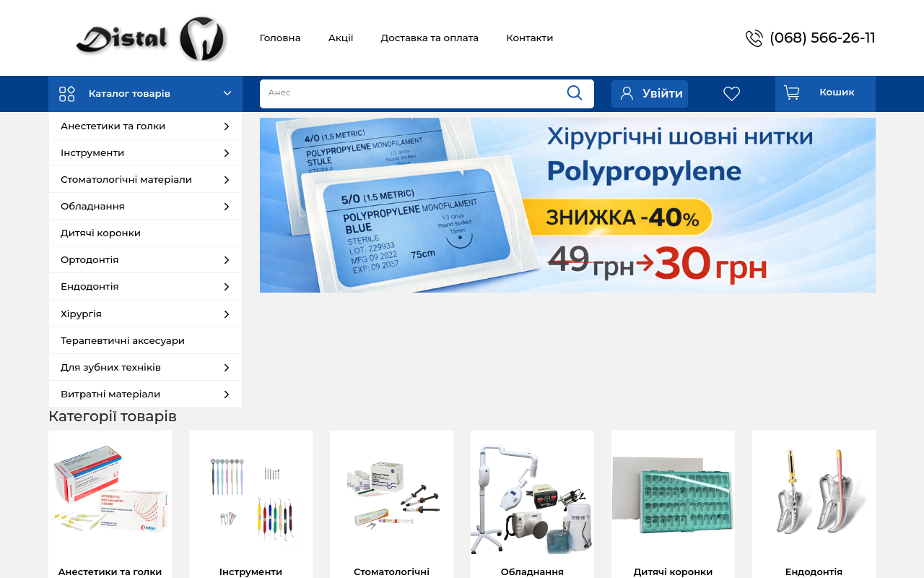Viewport: 924px width, 578px height.
Task: Click the Distal tooth logo
Action: 151,38
